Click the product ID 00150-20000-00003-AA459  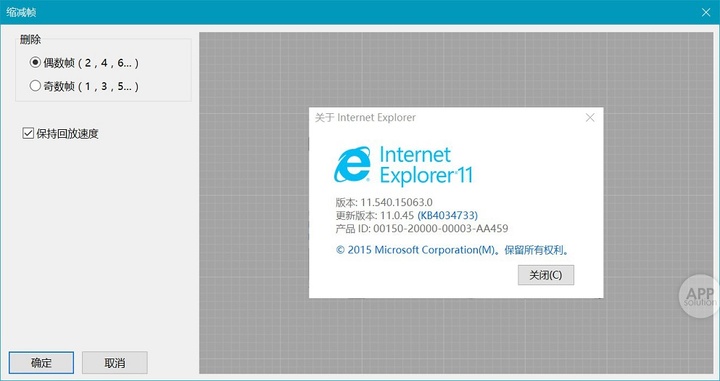441,228
